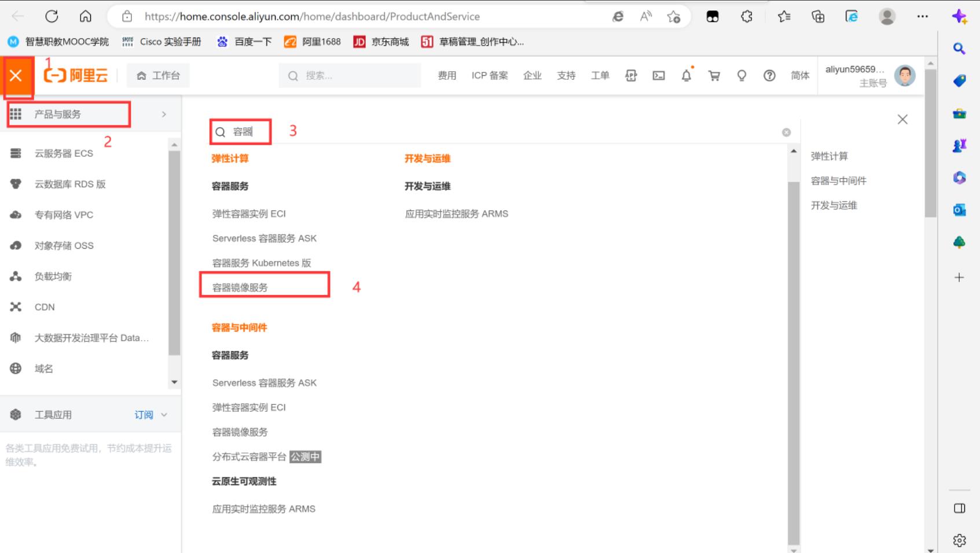The width and height of the screenshot is (980, 553).
Task: Open 分布式云容器平台 link
Action: click(249, 457)
